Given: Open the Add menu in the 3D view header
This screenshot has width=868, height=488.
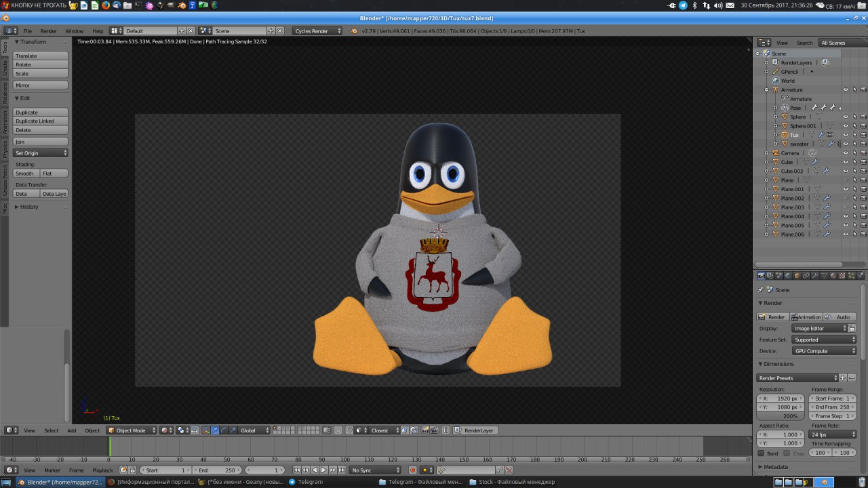Looking at the screenshot, I should 71,430.
